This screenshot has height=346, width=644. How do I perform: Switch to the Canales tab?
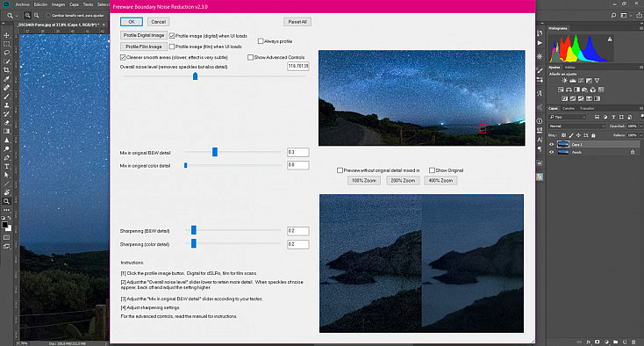569,109
